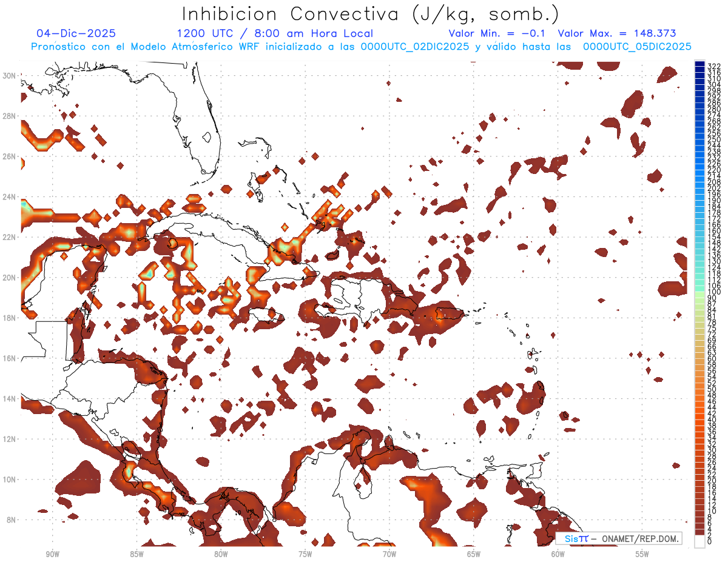The image size is (728, 562).
Task: Click the 65W longitude label
Action: coord(474,554)
